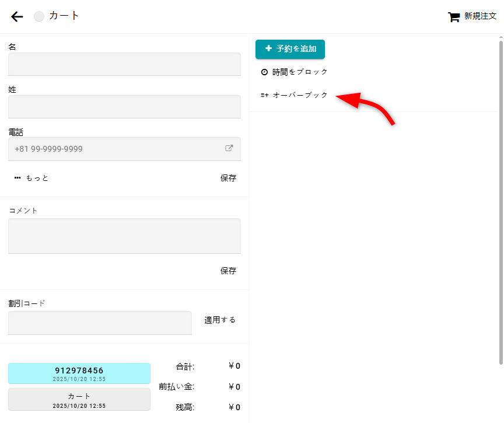504x423 pixels.
Task: Save the comment with 保存 below コメント
Action: point(228,271)
